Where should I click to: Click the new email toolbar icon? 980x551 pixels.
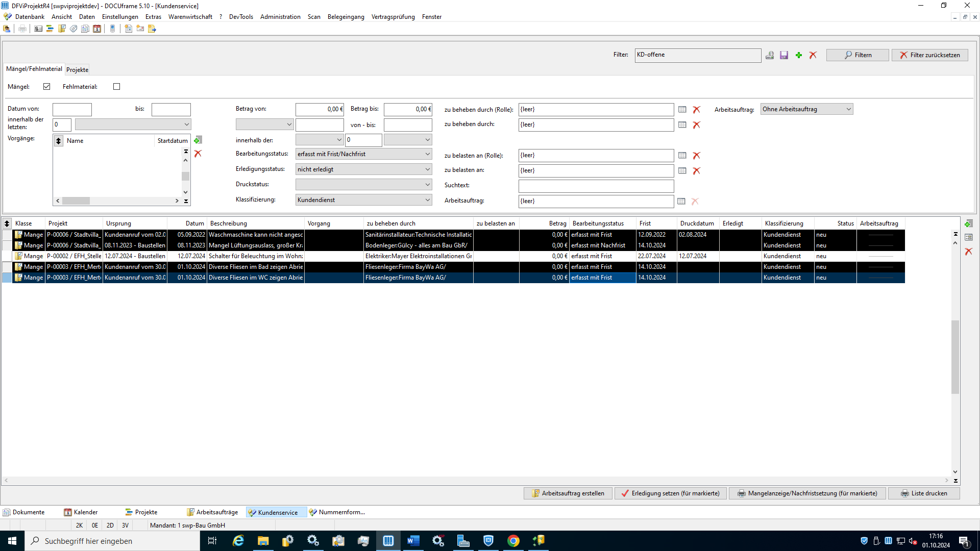[140, 29]
